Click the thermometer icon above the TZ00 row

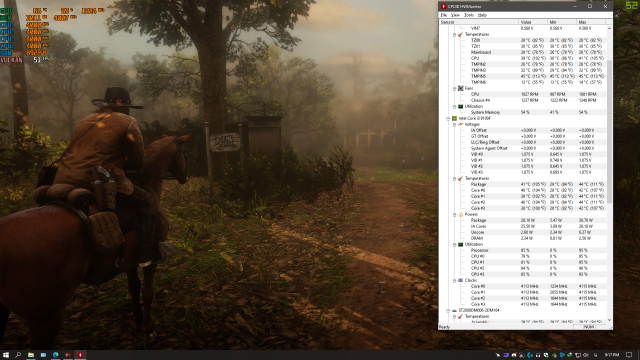(x=460, y=34)
